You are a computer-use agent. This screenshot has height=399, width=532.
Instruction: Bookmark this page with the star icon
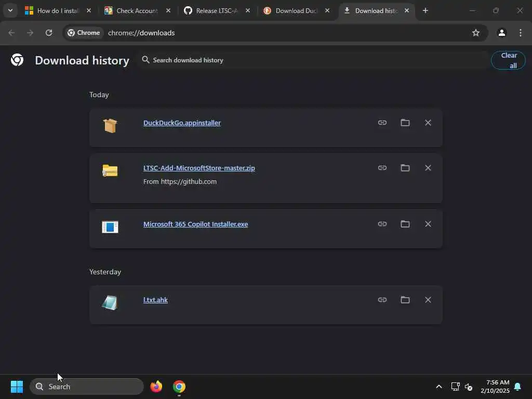pyautogui.click(x=476, y=33)
